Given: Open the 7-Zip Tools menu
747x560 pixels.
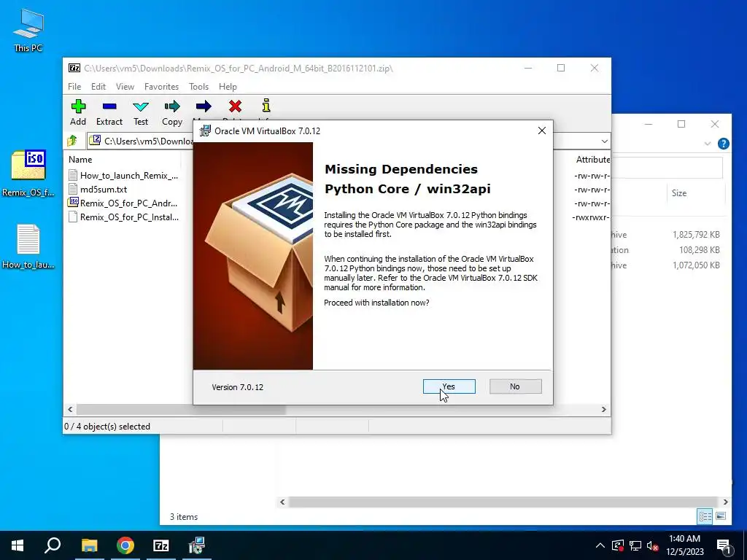Looking at the screenshot, I should click(x=198, y=87).
